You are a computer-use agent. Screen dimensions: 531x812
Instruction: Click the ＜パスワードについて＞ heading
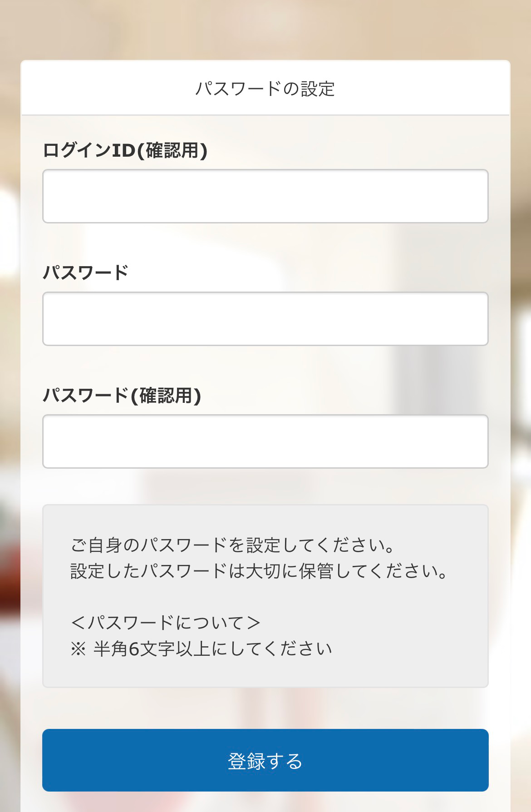(166, 623)
